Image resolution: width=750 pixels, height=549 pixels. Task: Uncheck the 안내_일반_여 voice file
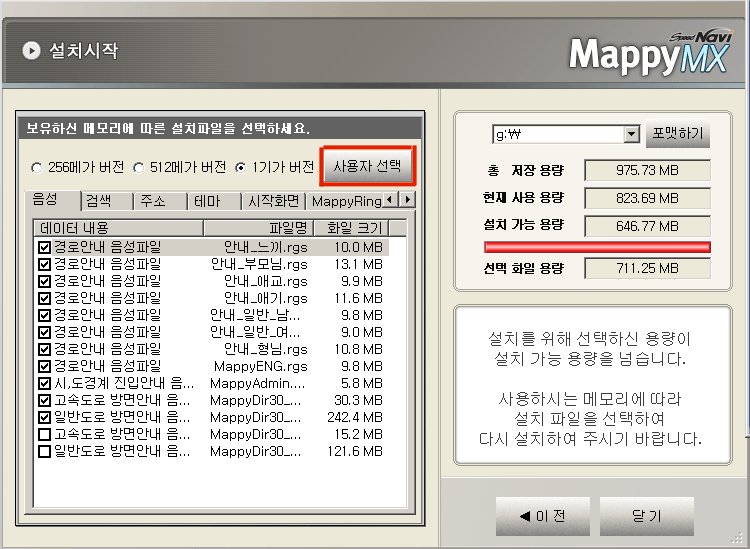pyautogui.click(x=44, y=332)
